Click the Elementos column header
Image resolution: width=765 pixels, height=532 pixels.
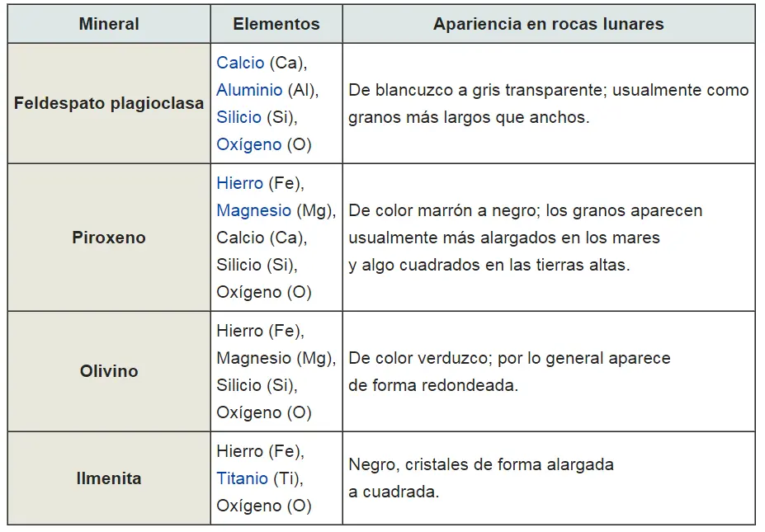coord(276,24)
